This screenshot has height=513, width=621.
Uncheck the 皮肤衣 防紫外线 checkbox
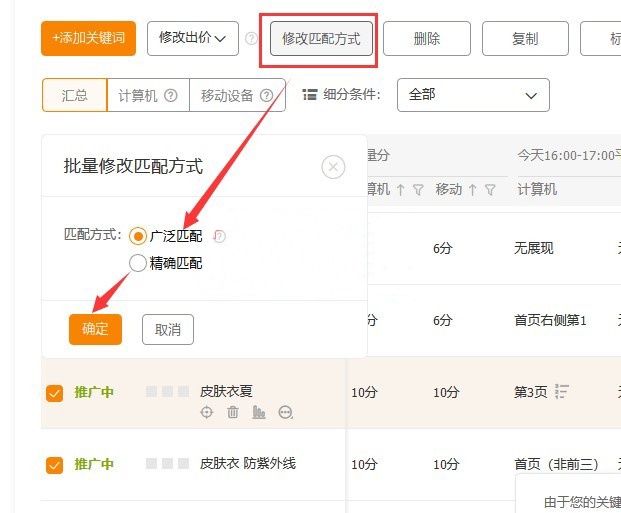point(54,465)
